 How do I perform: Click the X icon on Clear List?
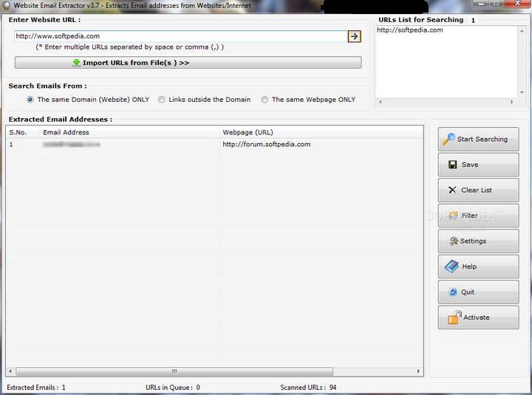452,190
